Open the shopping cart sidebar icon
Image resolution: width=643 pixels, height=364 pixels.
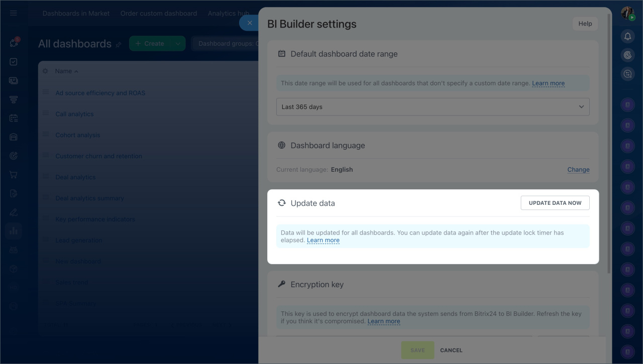tap(14, 175)
